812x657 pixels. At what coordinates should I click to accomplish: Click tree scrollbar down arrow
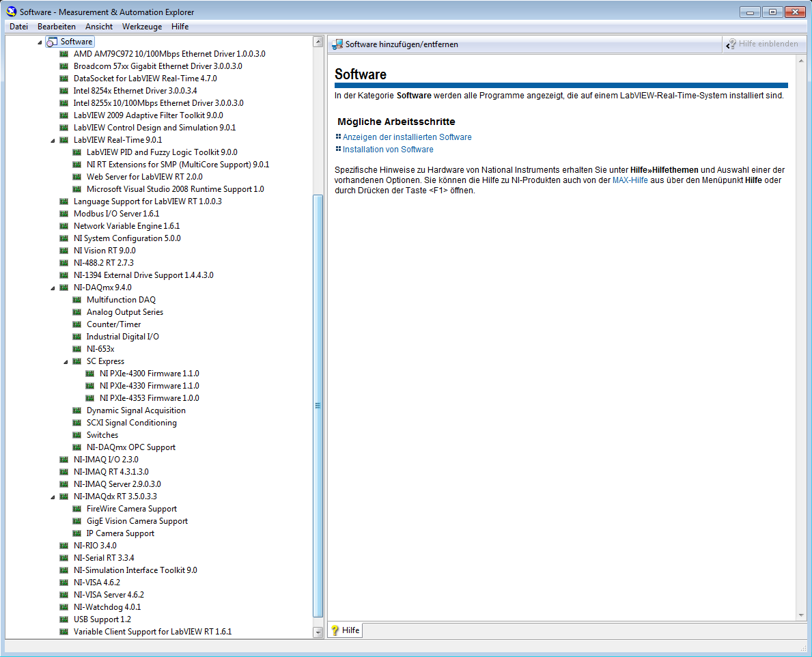point(318,632)
